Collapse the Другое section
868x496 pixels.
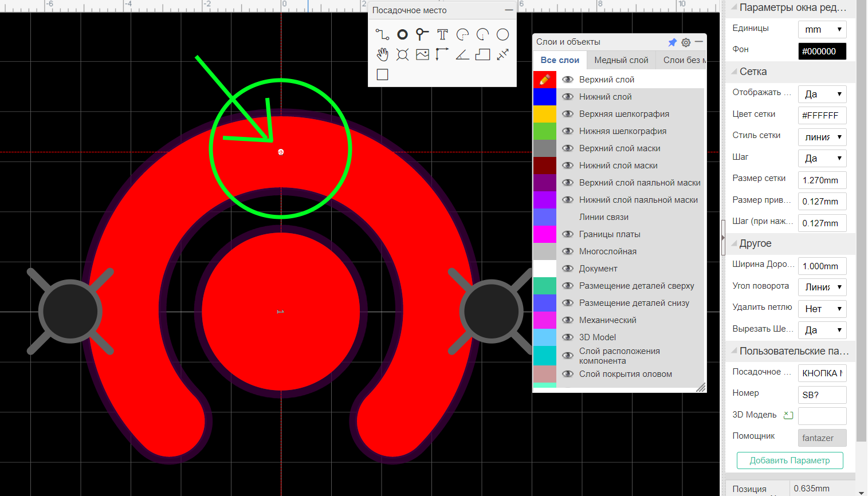(x=734, y=243)
